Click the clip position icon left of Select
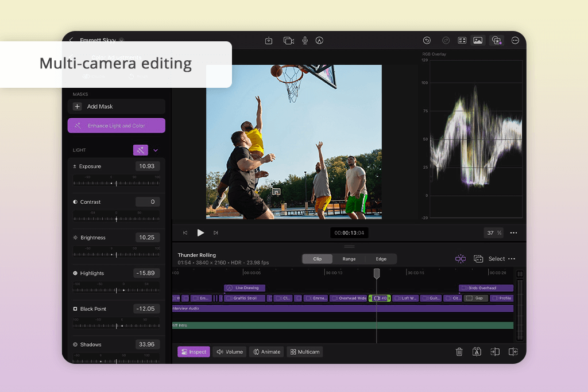588x392 pixels. click(x=478, y=259)
